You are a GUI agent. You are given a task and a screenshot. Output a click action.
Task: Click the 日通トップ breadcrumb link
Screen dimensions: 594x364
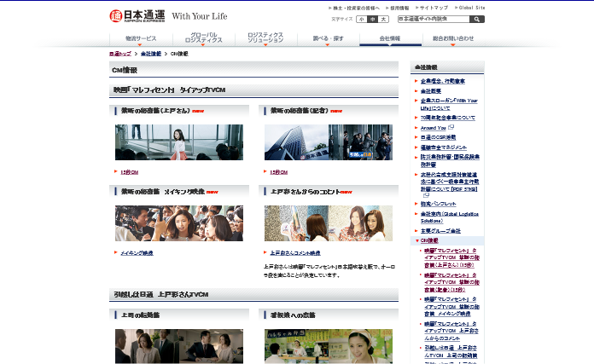tap(120, 54)
